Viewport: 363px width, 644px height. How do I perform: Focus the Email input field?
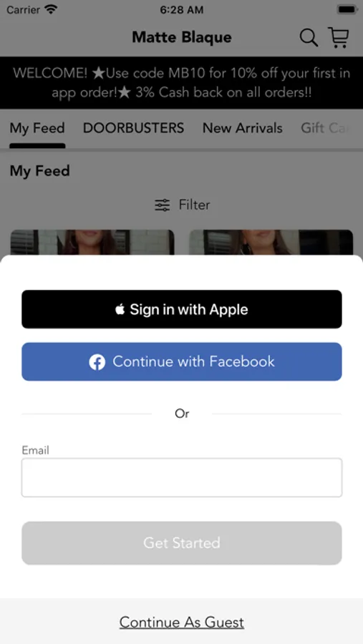pyautogui.click(x=182, y=478)
